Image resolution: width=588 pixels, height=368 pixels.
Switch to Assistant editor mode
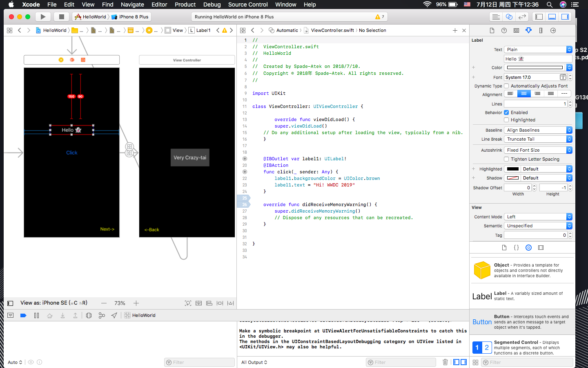(x=509, y=17)
